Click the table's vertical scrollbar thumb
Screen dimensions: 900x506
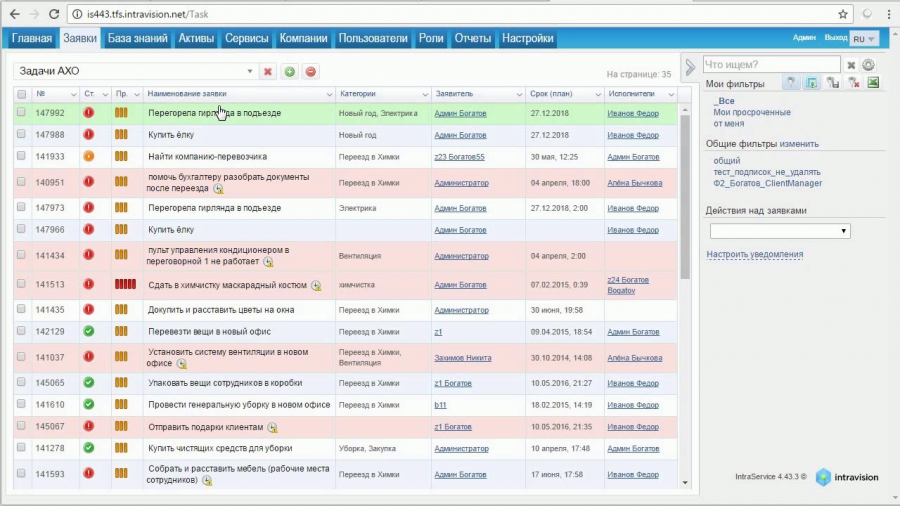click(x=685, y=197)
